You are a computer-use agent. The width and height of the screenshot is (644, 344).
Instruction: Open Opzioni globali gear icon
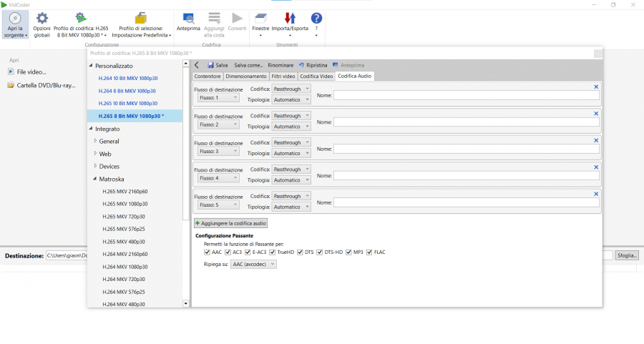pyautogui.click(x=42, y=18)
